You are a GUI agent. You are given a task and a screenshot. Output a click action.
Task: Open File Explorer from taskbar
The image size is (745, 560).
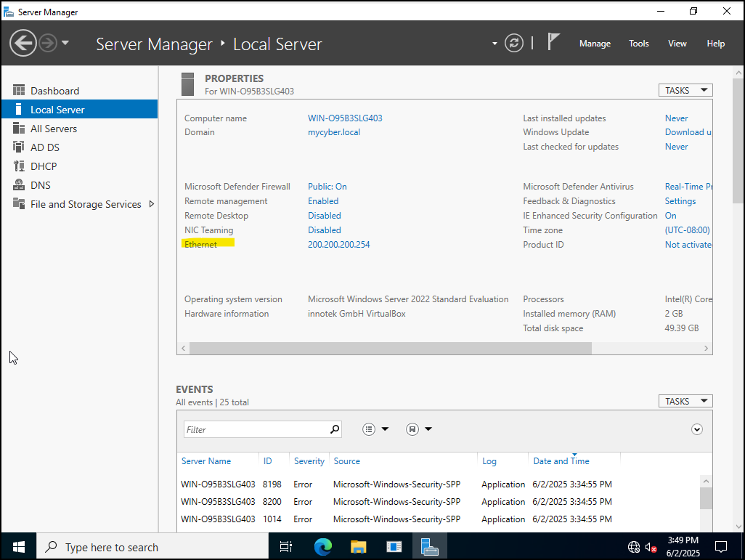pyautogui.click(x=359, y=547)
